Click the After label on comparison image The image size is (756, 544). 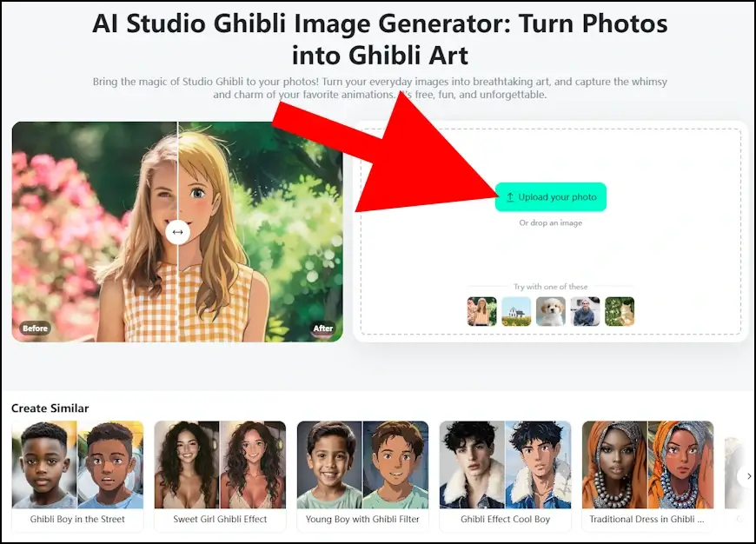[x=323, y=328]
